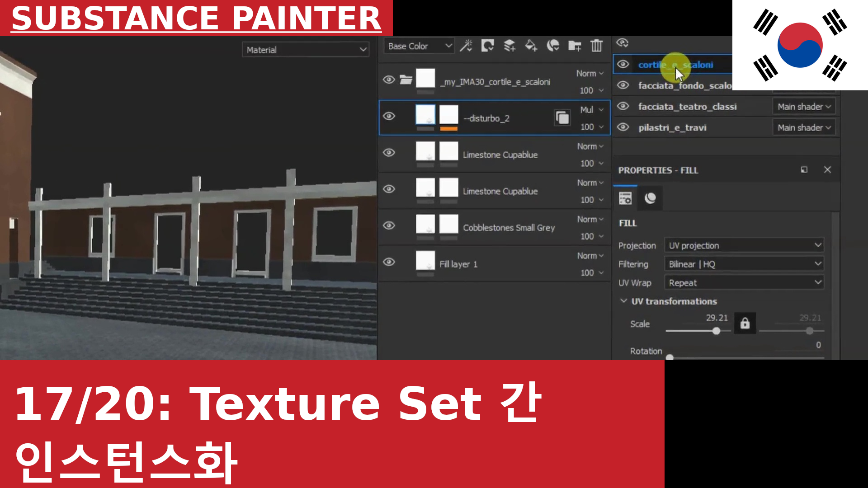Hide the Fill layer 1
Image resolution: width=868 pixels, height=488 pixels.
point(389,263)
